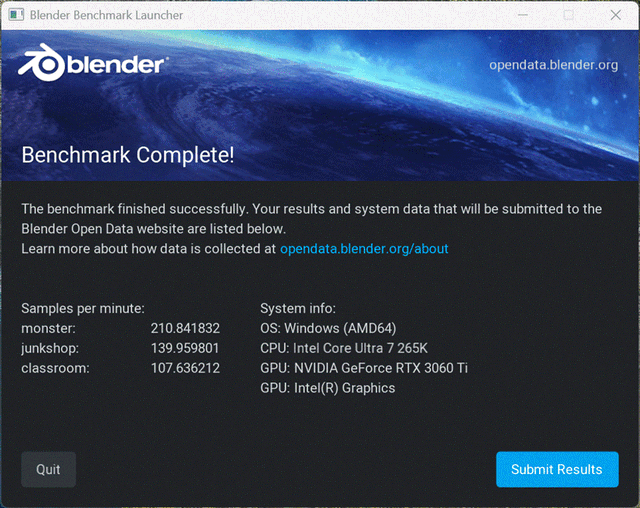This screenshot has height=508, width=640.
Task: Click the Blender Benchmark Launcher title bar icon
Action: (x=16, y=15)
